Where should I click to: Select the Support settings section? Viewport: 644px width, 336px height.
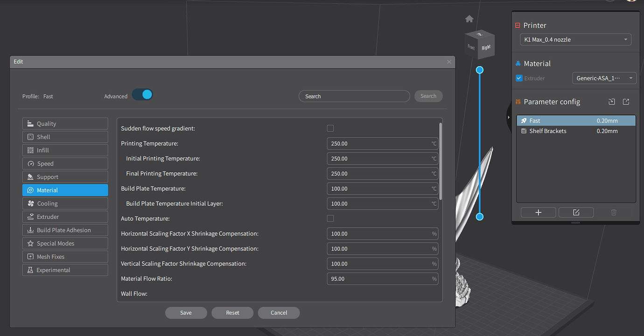(65, 176)
